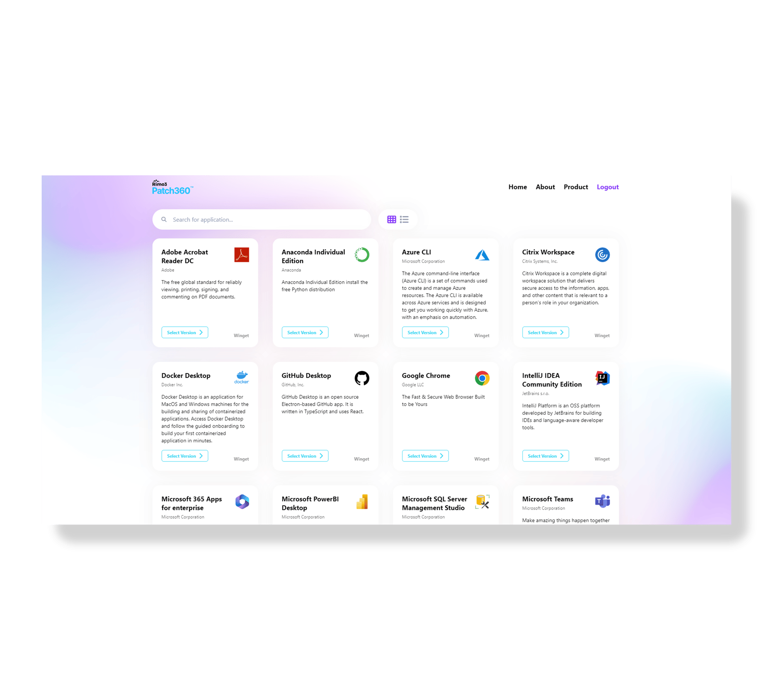
Task: Click the Adobe Acrobat Reader DC icon
Action: coord(241,256)
